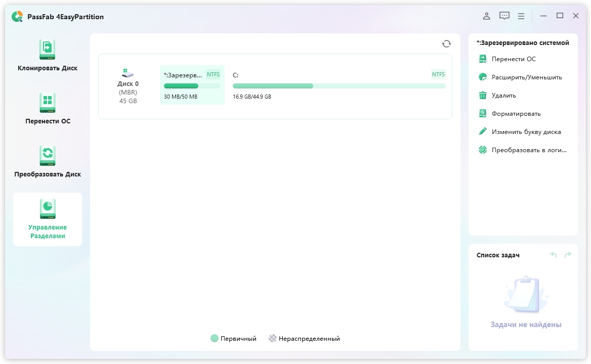The height and width of the screenshot is (364, 591).
Task: Open the feedback message icon
Action: click(504, 16)
